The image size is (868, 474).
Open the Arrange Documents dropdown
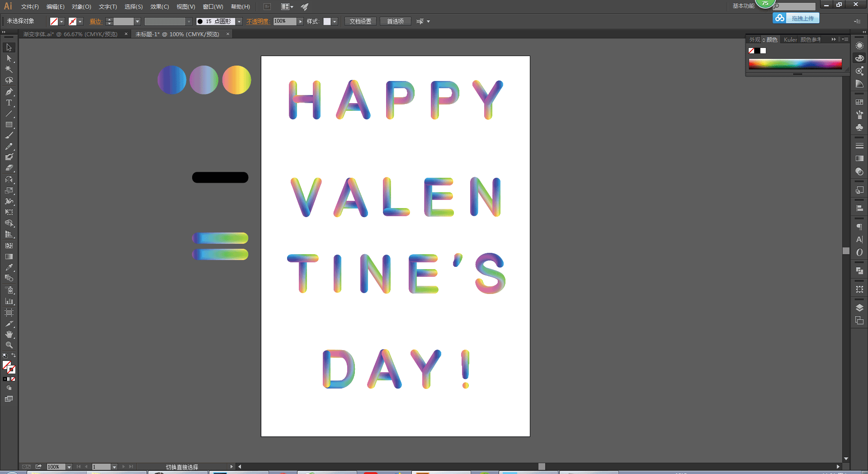tap(288, 7)
